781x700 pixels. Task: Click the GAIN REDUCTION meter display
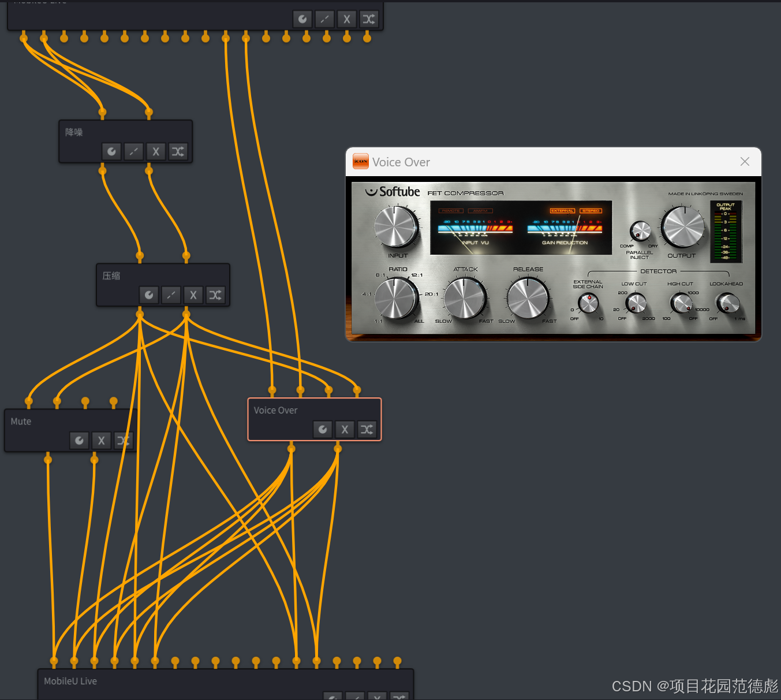[565, 231]
